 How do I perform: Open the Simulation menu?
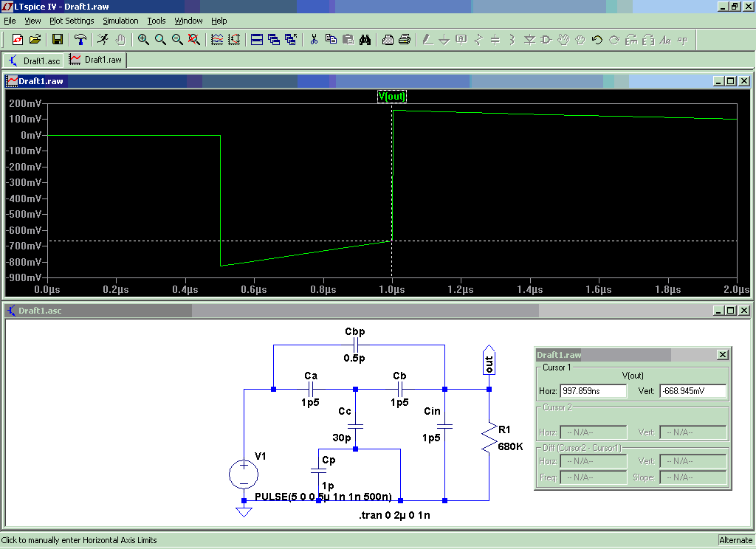[x=120, y=21]
